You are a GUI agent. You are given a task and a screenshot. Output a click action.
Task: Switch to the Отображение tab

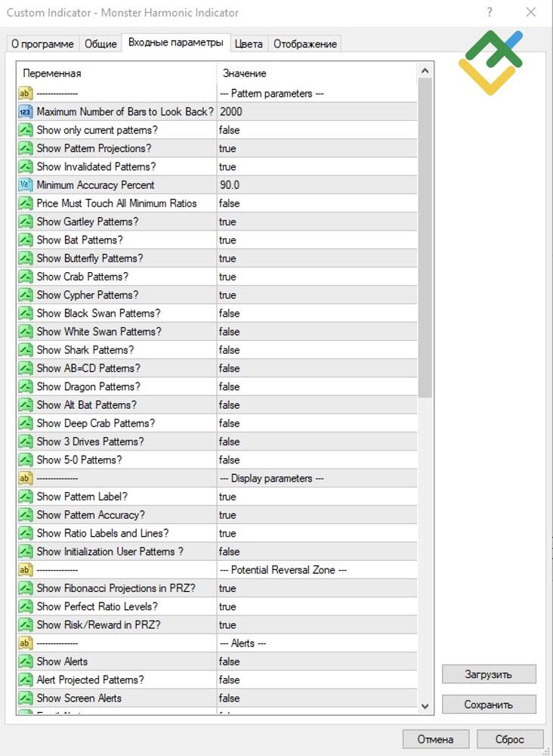click(x=305, y=44)
